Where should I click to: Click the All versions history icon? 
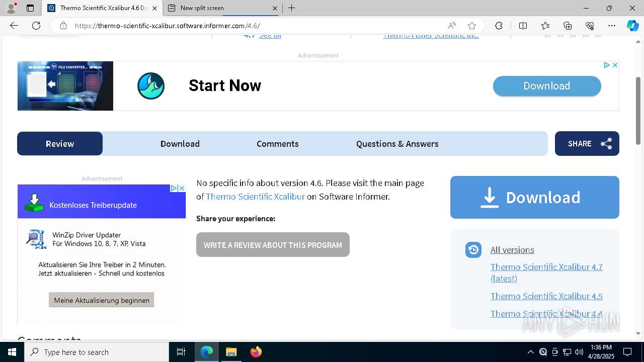[x=473, y=250]
